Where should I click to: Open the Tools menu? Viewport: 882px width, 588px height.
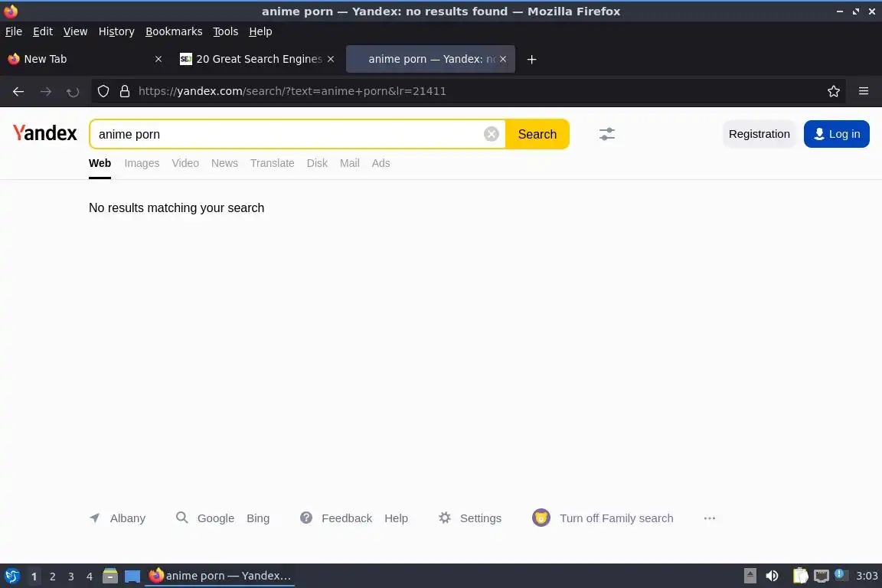tap(226, 31)
